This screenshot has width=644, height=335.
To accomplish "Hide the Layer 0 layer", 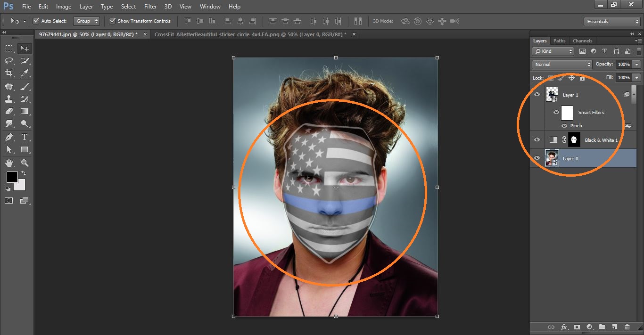I will click(537, 158).
